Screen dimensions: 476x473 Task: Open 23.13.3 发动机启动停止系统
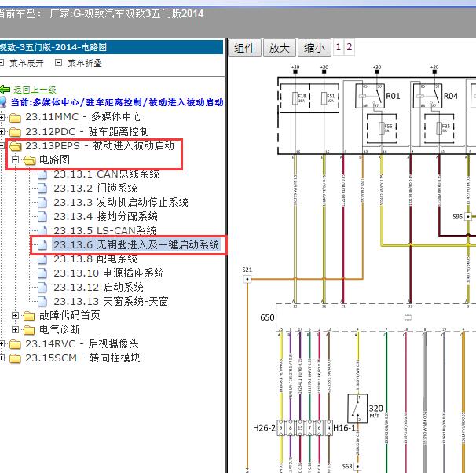pos(121,202)
